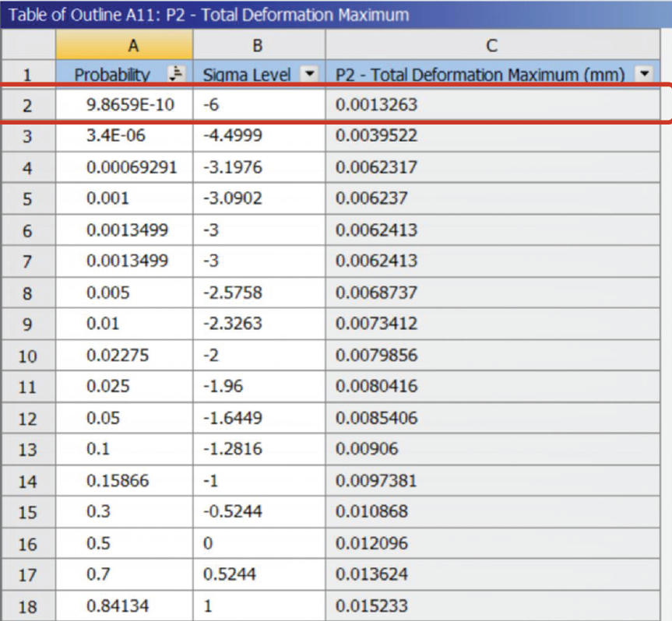
Task: Select sigma level cell -2.5758
Action: pos(259,293)
